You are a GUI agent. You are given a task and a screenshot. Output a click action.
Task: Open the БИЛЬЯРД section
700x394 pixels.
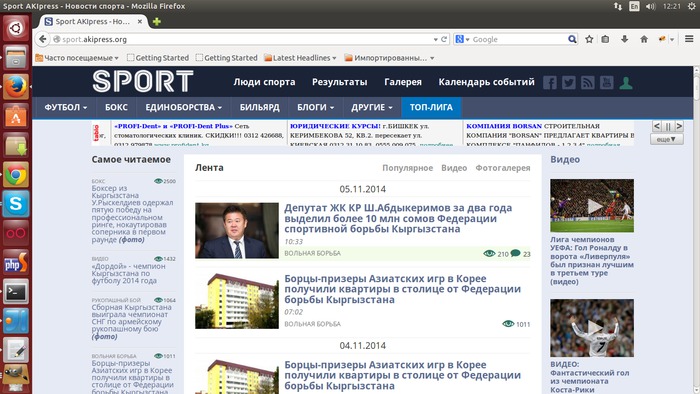(259, 108)
